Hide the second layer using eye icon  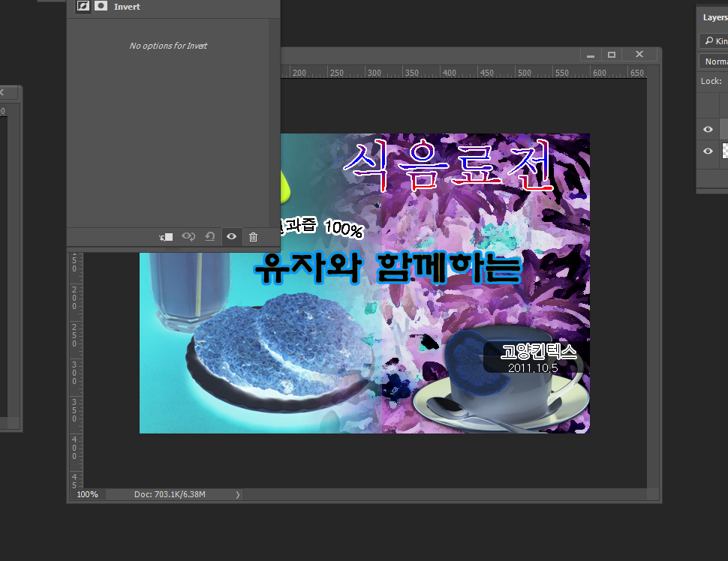708,151
